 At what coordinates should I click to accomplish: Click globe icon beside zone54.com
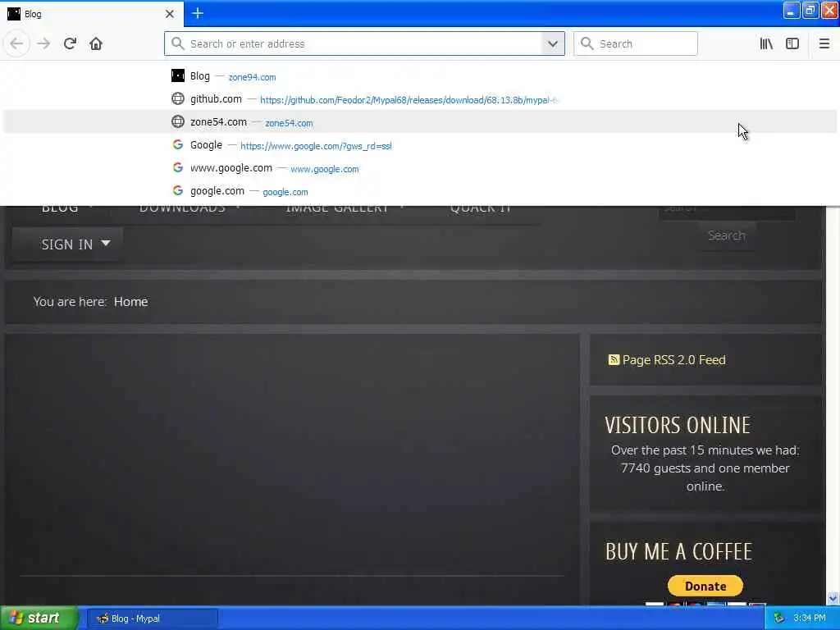click(178, 122)
